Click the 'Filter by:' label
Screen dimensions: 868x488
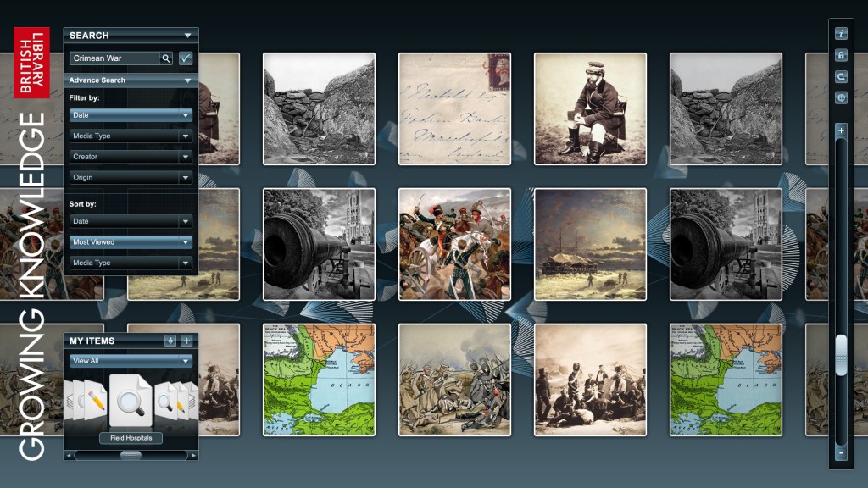tap(84, 98)
